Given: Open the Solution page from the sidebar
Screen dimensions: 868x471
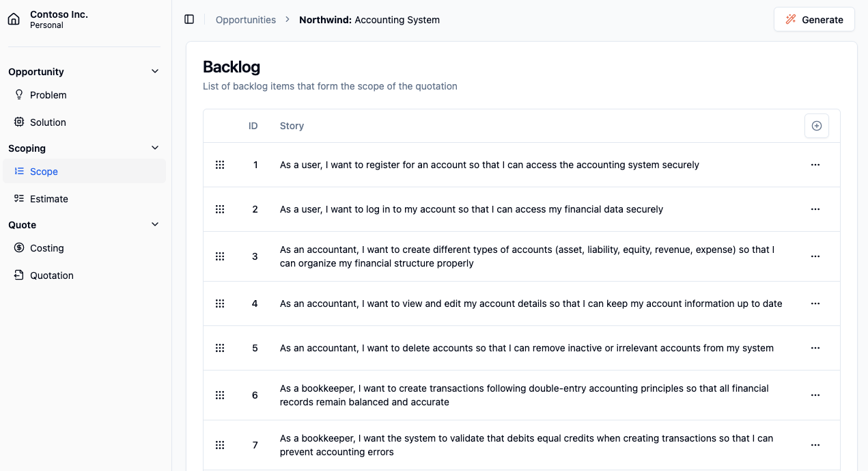Looking at the screenshot, I should pos(48,122).
